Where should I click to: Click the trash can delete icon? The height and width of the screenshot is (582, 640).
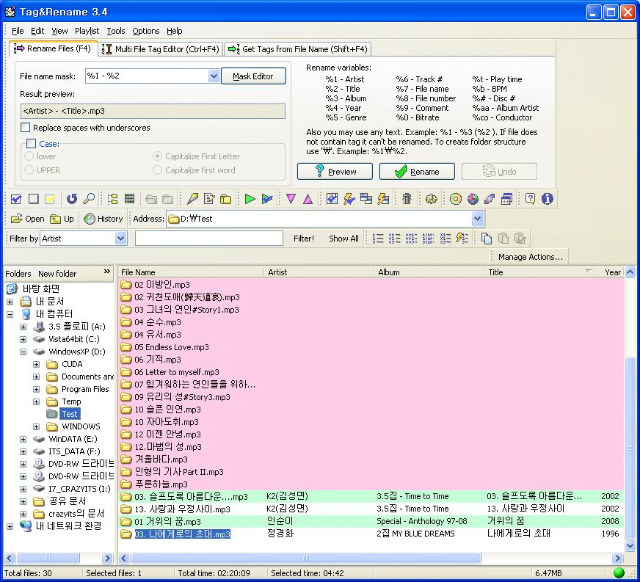(407, 199)
